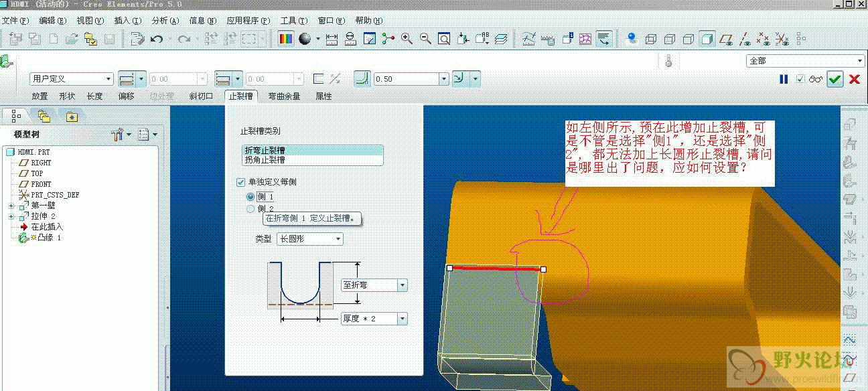Open the 应用程序 menu

(248, 21)
